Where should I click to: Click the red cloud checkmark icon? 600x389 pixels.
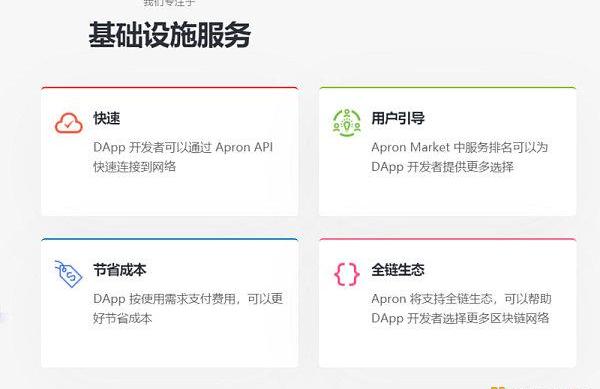69,123
